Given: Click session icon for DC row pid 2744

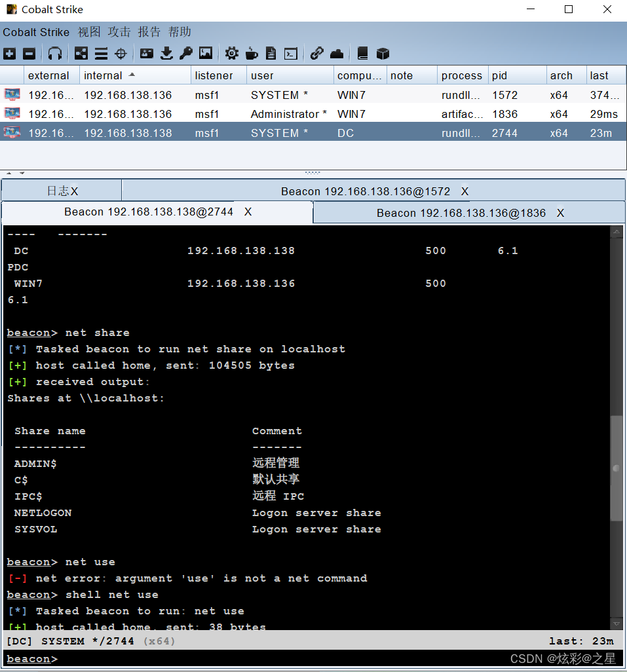Looking at the screenshot, I should point(12,132).
